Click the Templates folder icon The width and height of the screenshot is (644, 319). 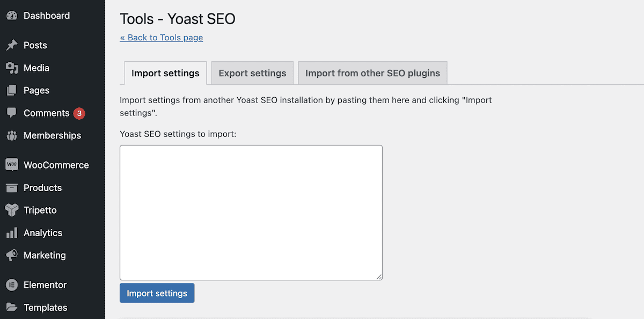(x=12, y=307)
